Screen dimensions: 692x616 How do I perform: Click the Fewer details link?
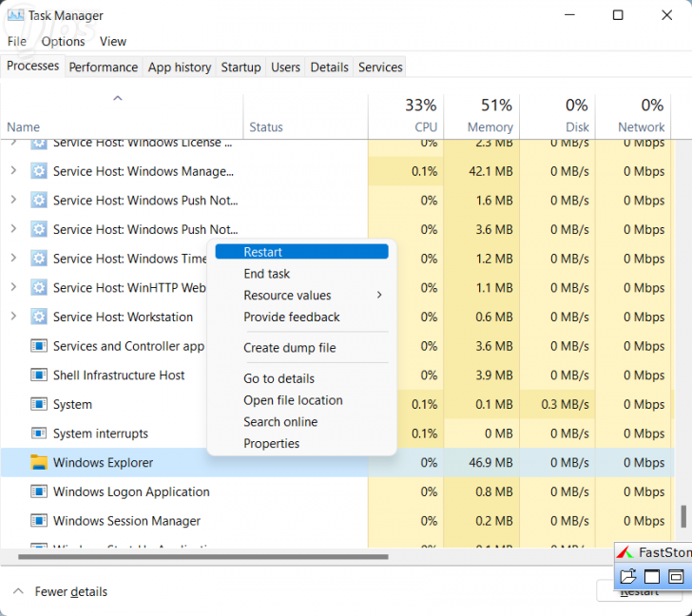pos(71,591)
